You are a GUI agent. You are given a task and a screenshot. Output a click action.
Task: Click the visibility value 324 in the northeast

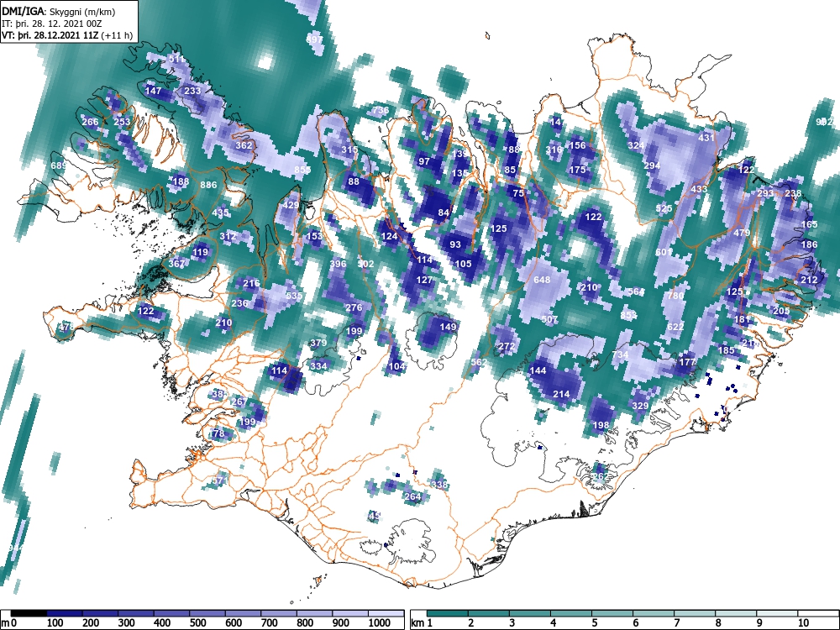(x=636, y=145)
